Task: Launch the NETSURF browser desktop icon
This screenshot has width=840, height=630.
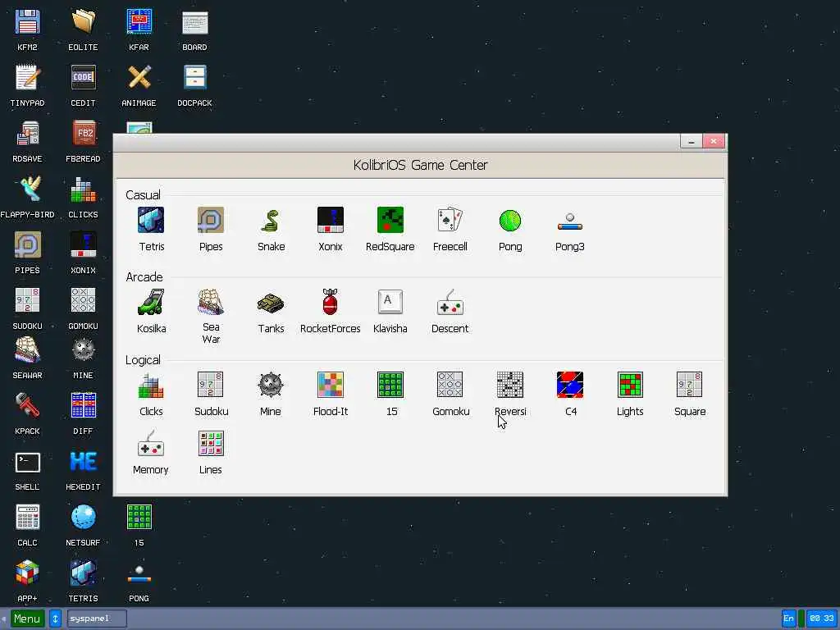Action: coord(83,518)
